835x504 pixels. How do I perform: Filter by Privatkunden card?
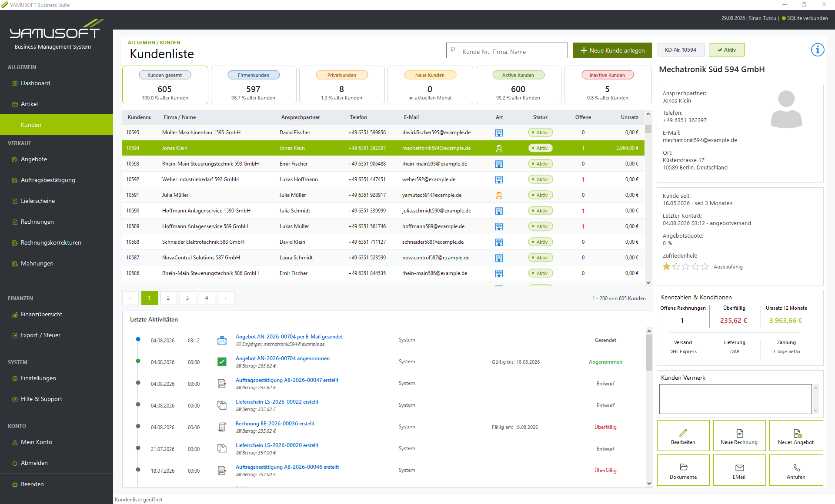click(x=342, y=85)
